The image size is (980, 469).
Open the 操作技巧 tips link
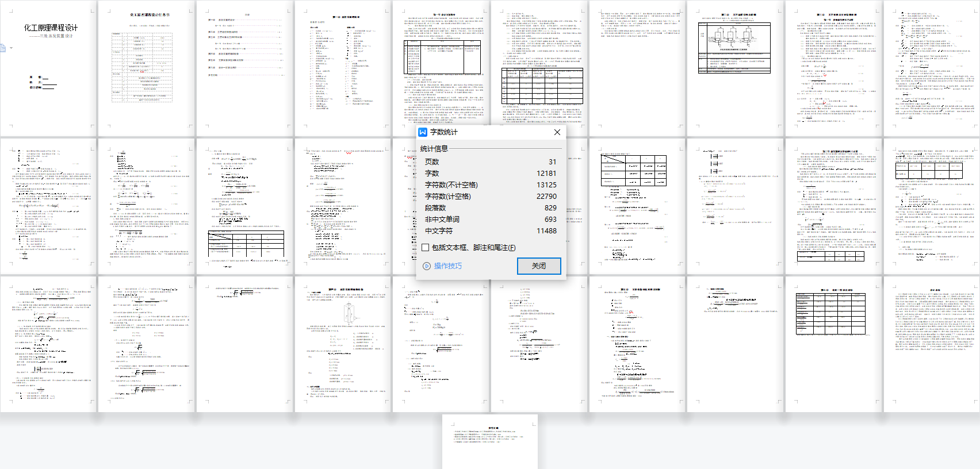click(x=448, y=266)
